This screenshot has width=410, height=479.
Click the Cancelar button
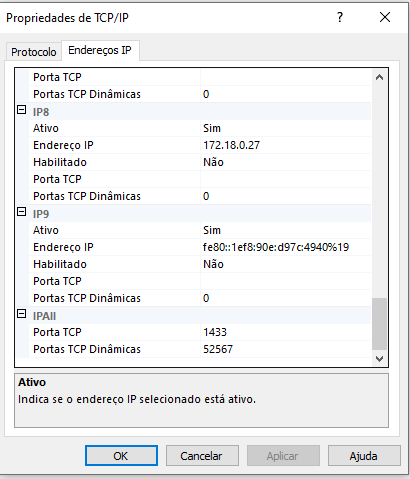(x=202, y=456)
